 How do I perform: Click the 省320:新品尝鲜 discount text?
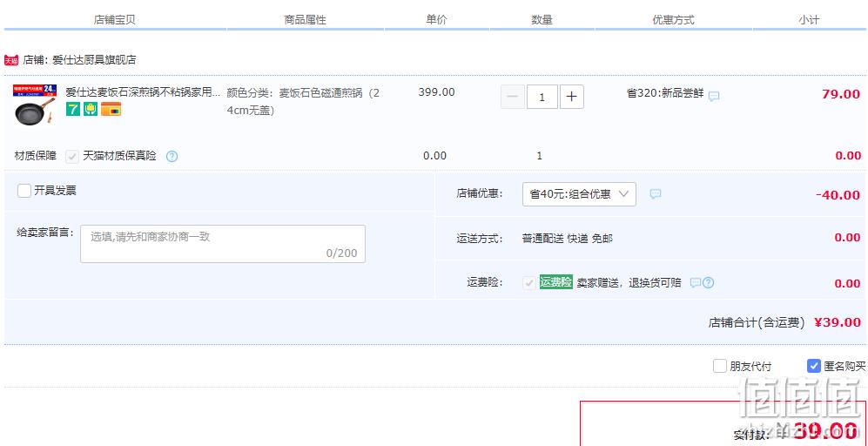click(665, 93)
